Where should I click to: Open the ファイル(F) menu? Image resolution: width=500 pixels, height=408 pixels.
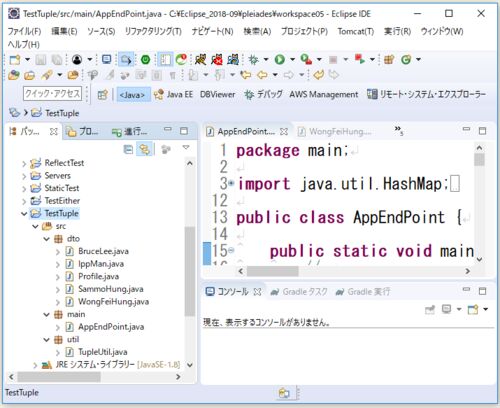click(x=24, y=32)
